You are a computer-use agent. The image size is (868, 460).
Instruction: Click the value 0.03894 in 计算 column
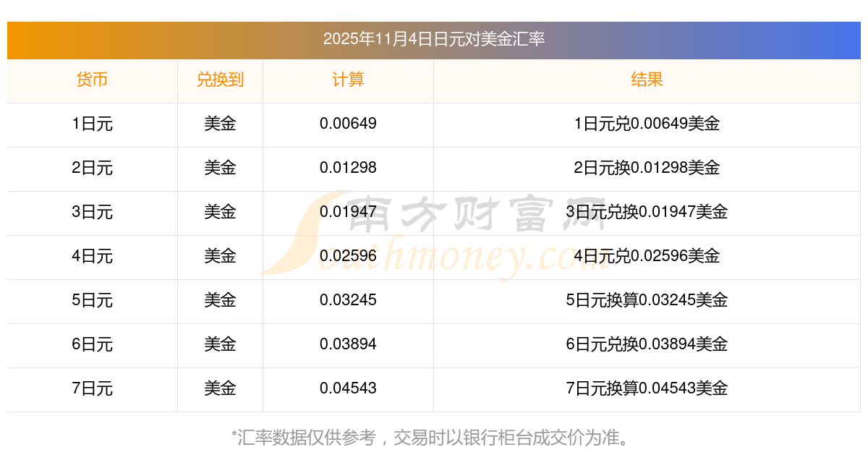click(348, 344)
